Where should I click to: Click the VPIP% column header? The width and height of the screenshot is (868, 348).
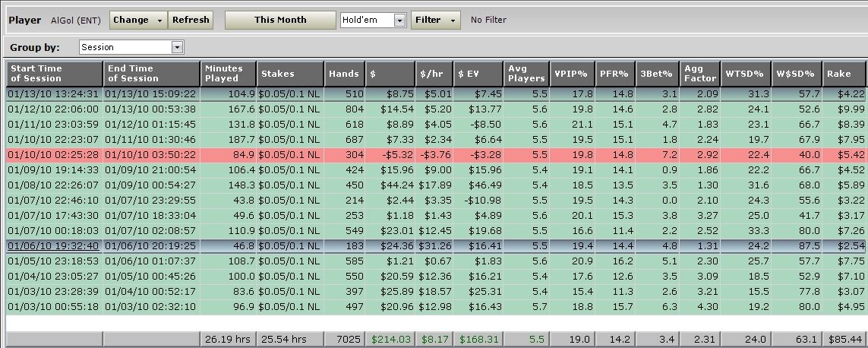(571, 74)
